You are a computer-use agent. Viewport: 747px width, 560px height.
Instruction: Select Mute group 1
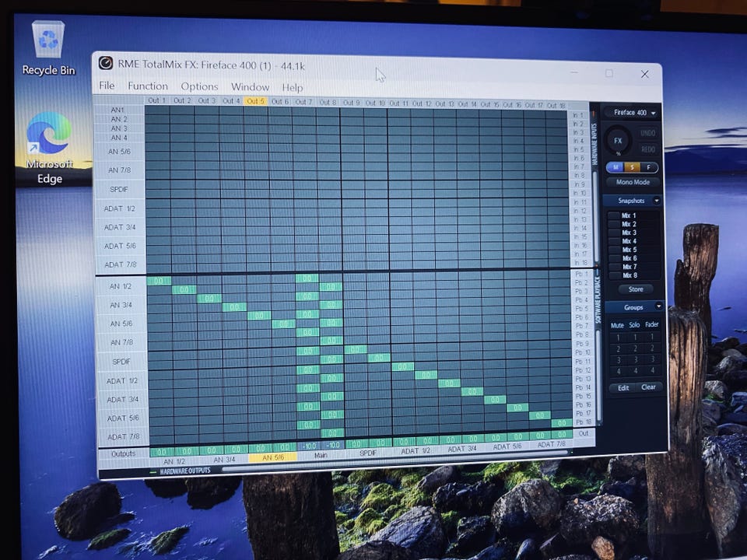[619, 337]
